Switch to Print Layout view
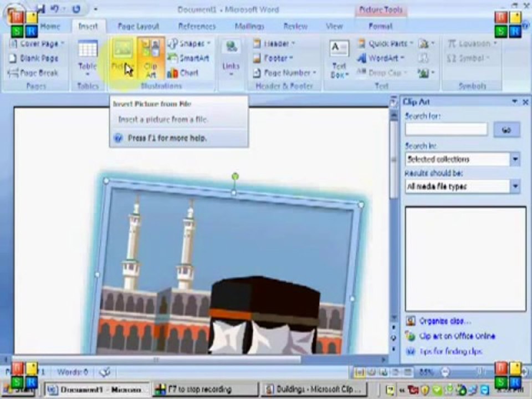532x399 pixels. [359, 372]
